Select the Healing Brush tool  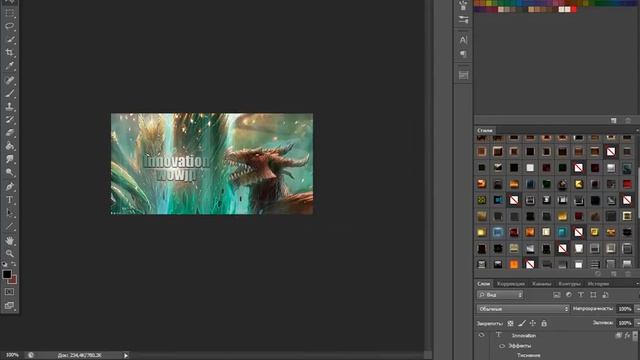[9, 80]
